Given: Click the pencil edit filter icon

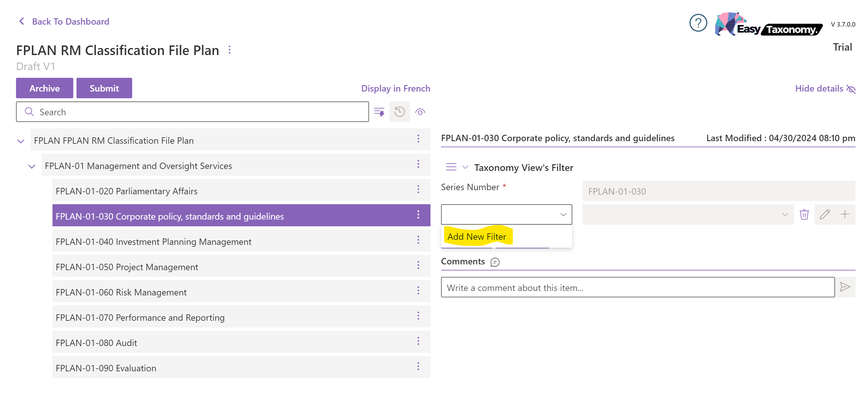Looking at the screenshot, I should point(824,214).
